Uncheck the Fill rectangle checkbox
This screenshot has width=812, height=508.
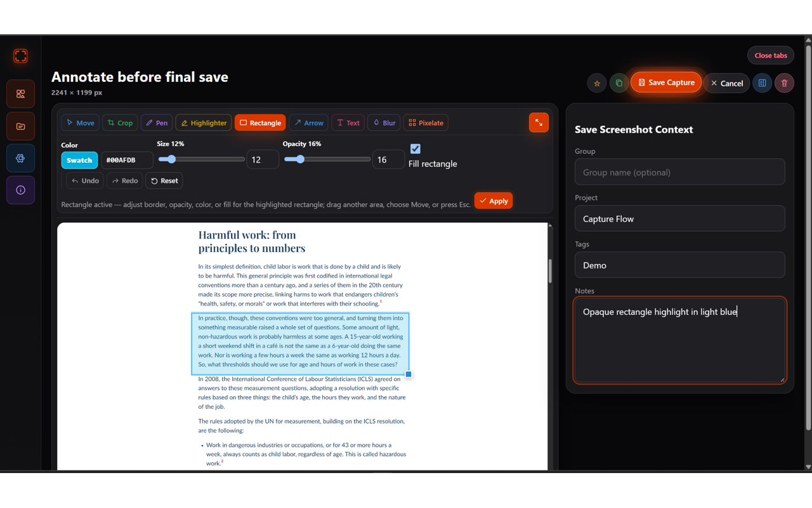tap(416, 149)
